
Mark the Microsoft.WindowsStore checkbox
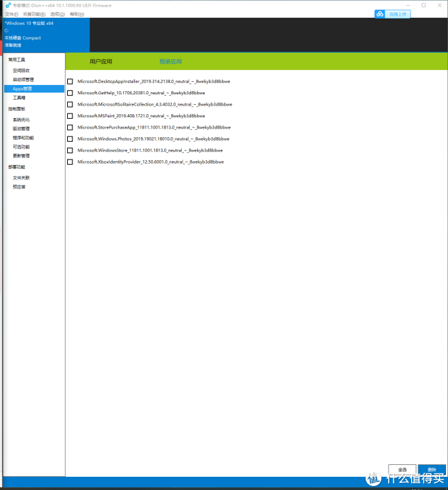click(x=70, y=150)
